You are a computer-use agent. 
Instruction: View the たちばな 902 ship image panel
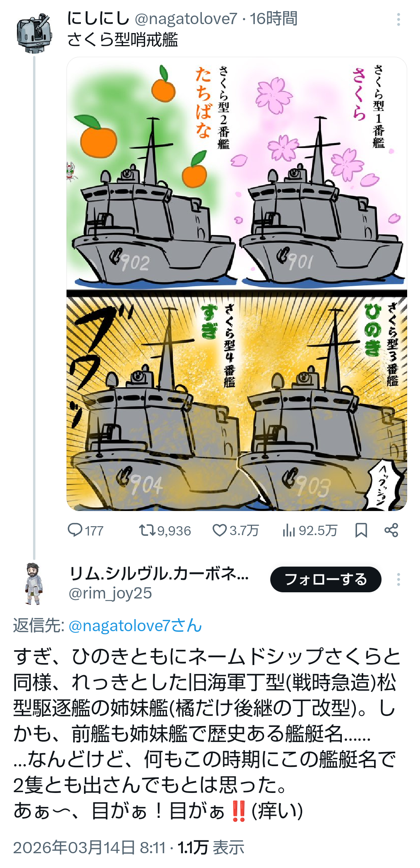tap(152, 173)
